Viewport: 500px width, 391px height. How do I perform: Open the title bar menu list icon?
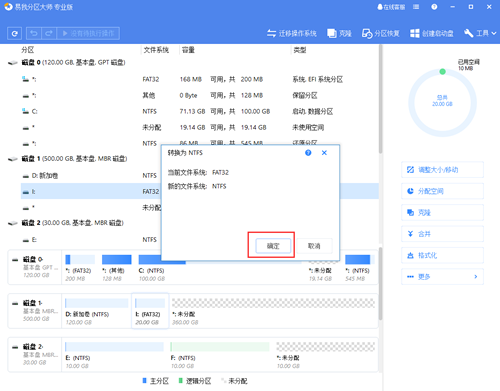[x=416, y=7]
